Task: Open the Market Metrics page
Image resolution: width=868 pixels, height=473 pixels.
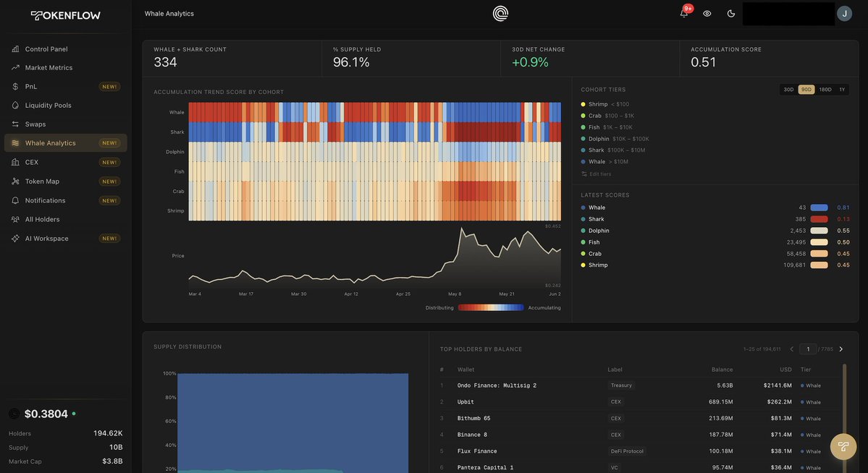Action: 65,67
